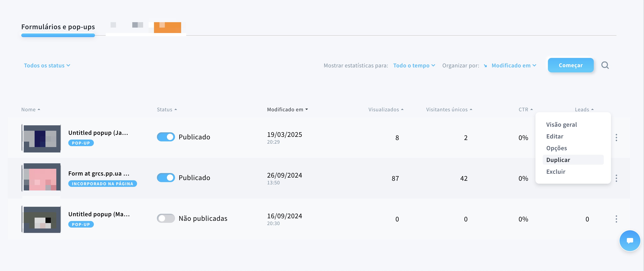
Task: Open three-dot menu for Form at grcs.pp.ua row
Action: tap(616, 178)
